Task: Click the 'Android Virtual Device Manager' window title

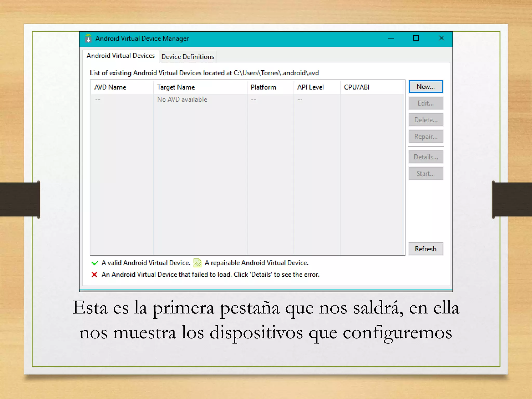Action: (x=142, y=38)
